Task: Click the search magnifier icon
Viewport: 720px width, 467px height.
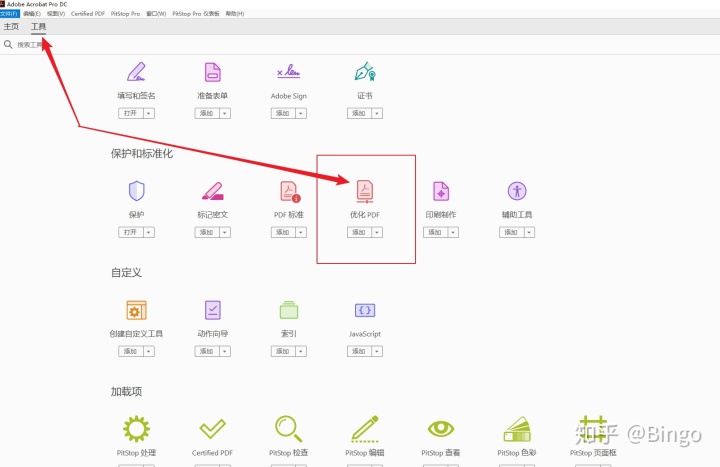Action: click(x=8, y=45)
